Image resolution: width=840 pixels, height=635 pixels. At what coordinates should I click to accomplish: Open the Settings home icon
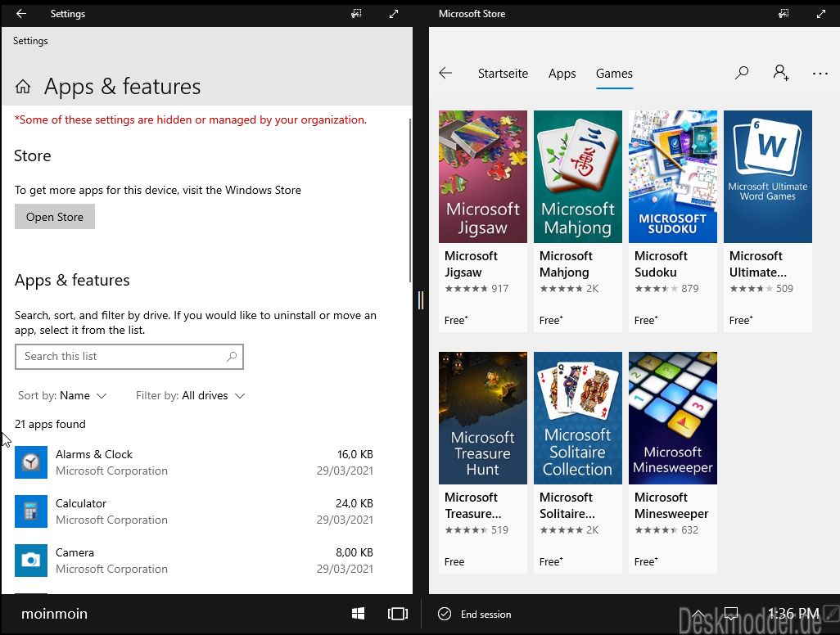pos(22,86)
